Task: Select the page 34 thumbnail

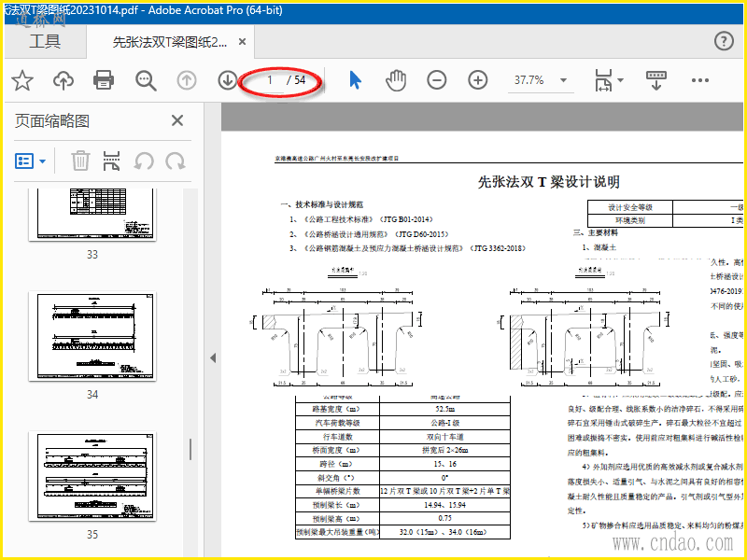Action: 92,336
